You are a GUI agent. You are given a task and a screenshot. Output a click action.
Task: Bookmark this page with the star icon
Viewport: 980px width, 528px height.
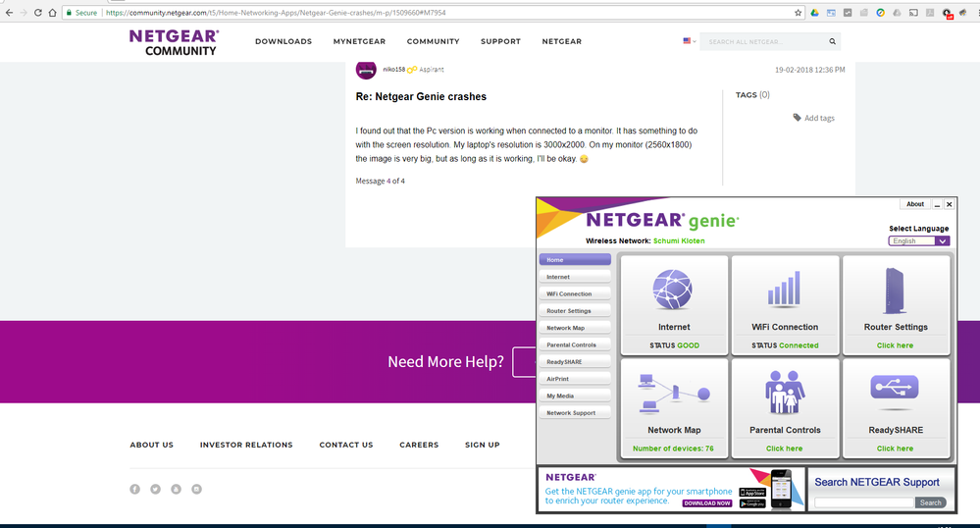click(x=799, y=13)
